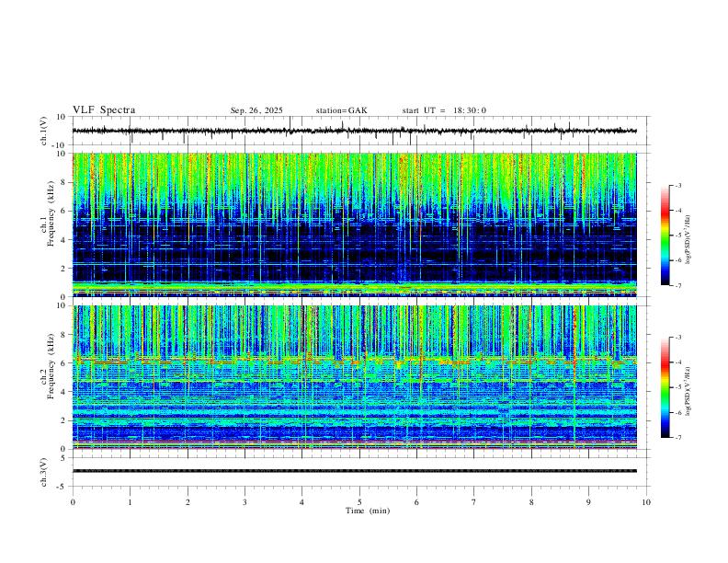Click the "8" kHz tick of ch.1 spectrogram

click(64, 182)
